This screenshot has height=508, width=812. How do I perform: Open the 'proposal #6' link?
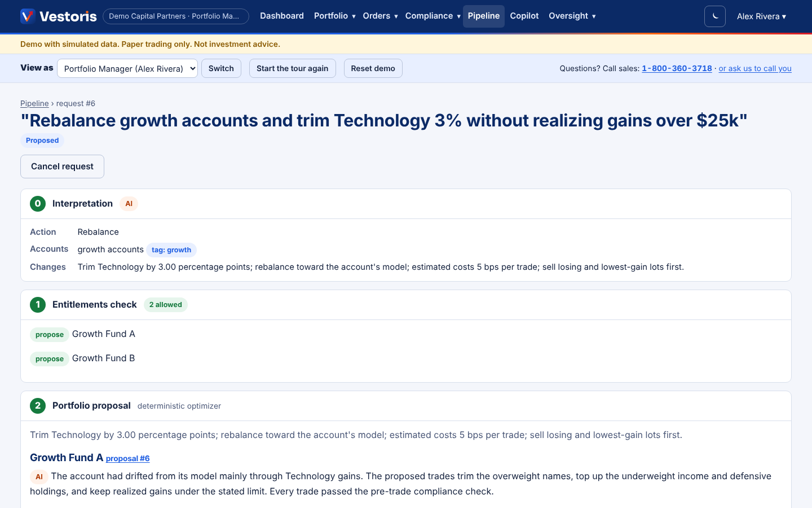click(x=127, y=458)
